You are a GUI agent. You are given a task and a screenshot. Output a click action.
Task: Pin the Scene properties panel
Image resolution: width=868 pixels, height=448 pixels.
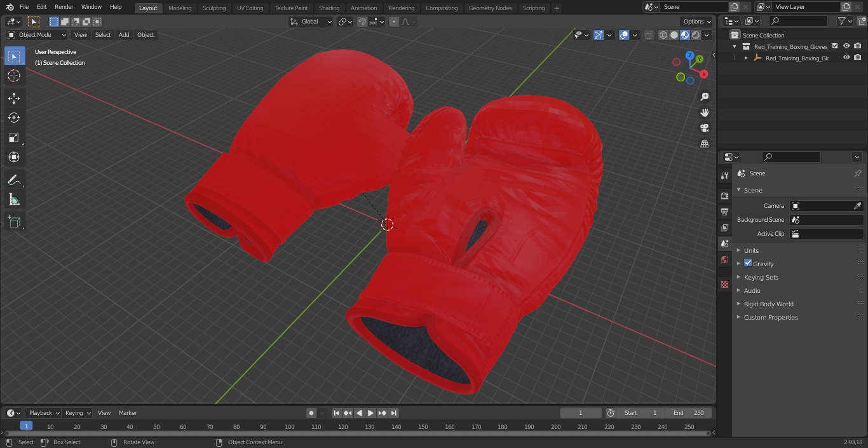(x=857, y=173)
